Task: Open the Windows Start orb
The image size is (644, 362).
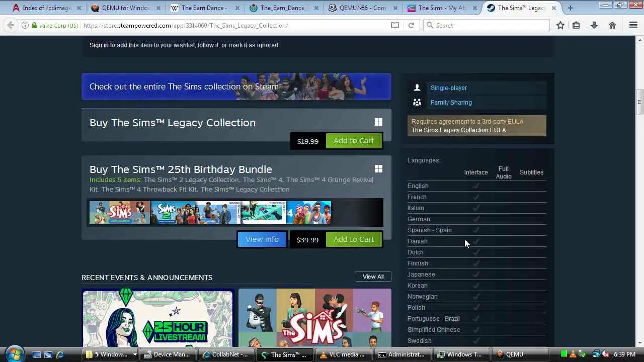Action: pos(15,354)
